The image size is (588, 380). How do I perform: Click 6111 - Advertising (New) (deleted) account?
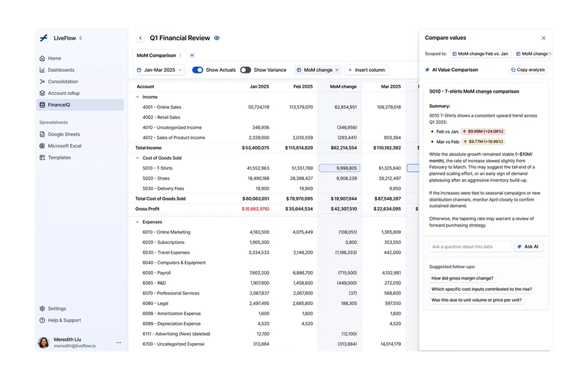[176, 334]
